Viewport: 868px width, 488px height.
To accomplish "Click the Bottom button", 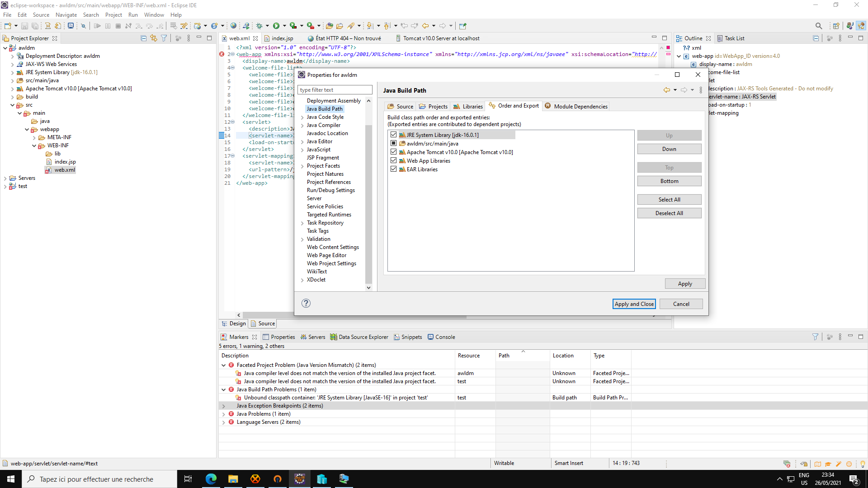I will click(669, 181).
